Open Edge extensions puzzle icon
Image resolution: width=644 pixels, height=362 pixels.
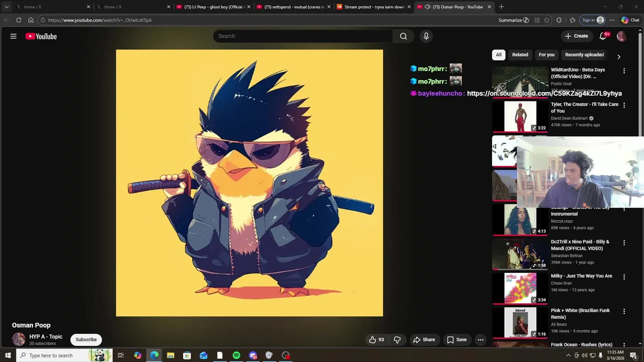559,20
